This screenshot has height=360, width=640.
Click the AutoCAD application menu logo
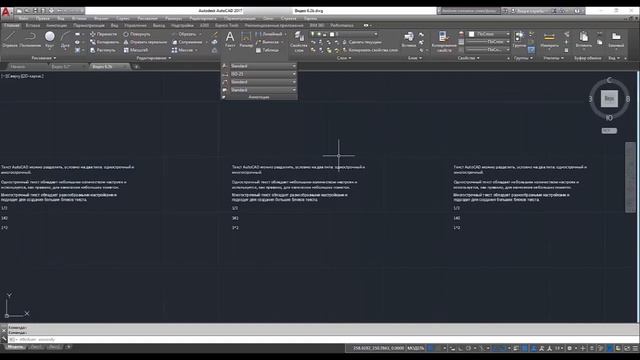[6, 12]
